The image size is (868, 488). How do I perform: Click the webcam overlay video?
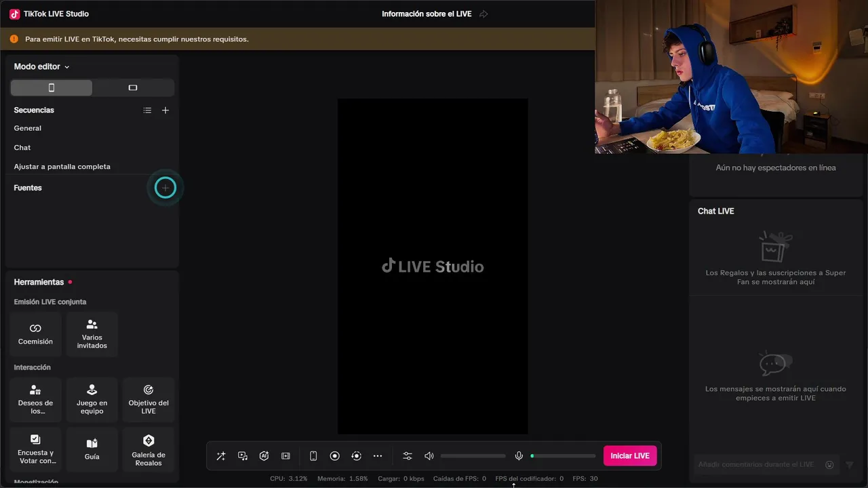coord(731,77)
